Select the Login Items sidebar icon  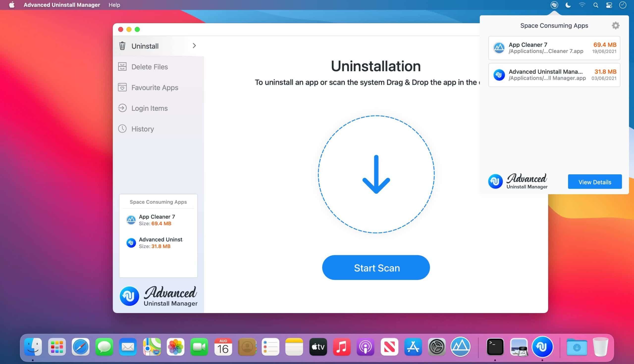[x=122, y=108]
